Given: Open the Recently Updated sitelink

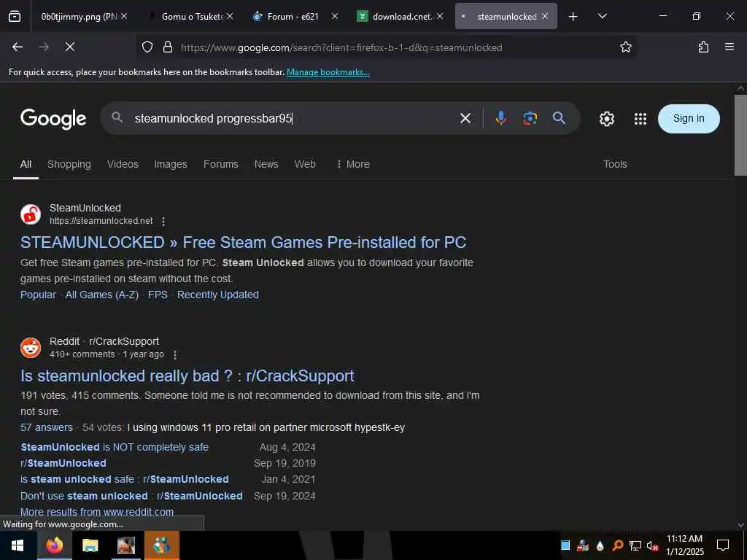Looking at the screenshot, I should (x=217, y=295).
